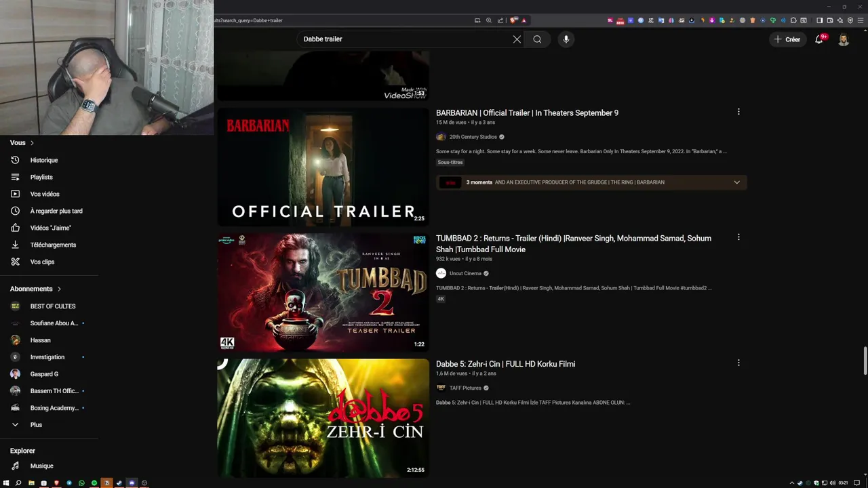Open Musique under Explorer
Image resolution: width=868 pixels, height=488 pixels.
click(x=41, y=466)
